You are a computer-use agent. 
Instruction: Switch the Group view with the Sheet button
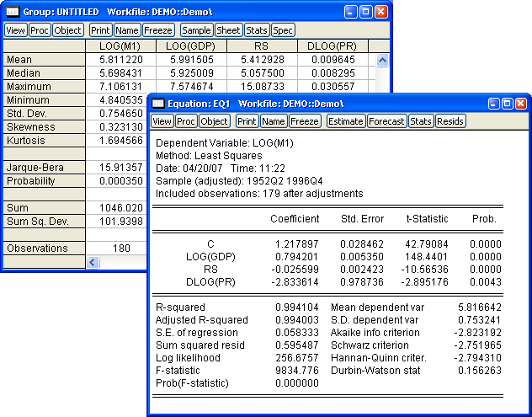(228, 29)
